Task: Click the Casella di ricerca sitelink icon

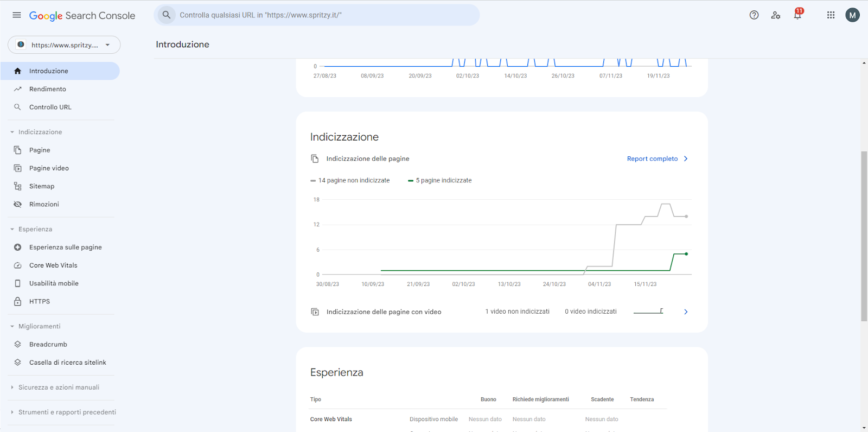Action: point(17,363)
